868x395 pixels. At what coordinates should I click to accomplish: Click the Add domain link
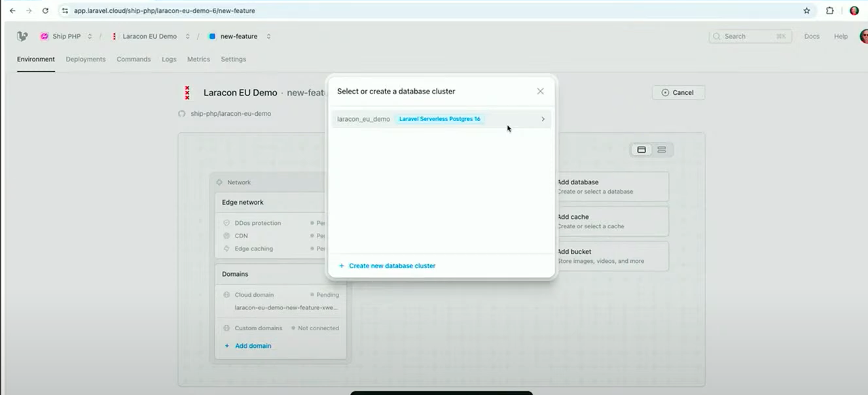(x=247, y=346)
